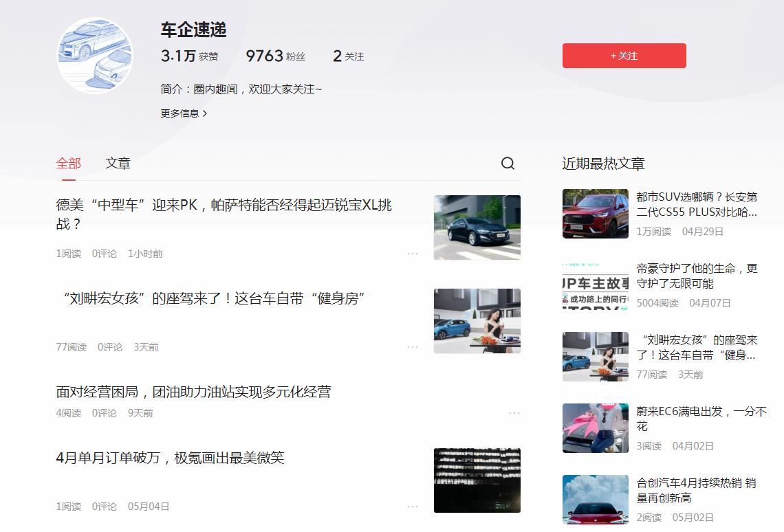
Task: Click 5004阅读 under the 帝豪 article
Action: pyautogui.click(x=657, y=303)
